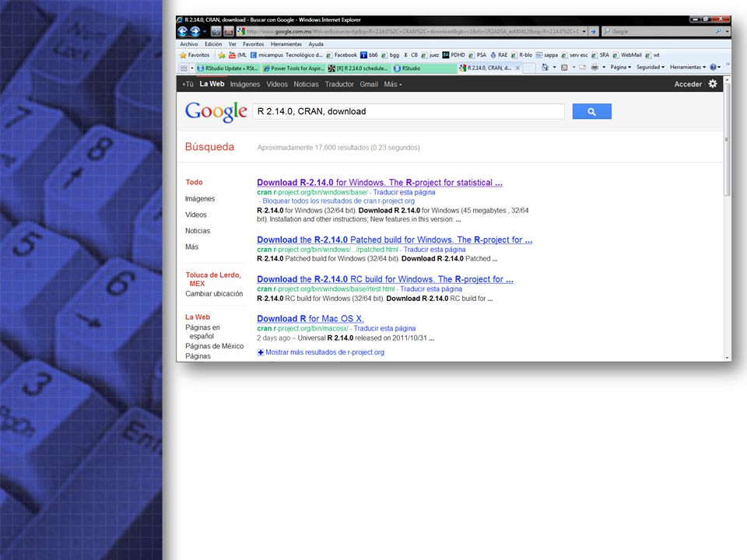The image size is (747, 560).
Task: Open the Seguridad dropdown menu
Action: click(x=651, y=67)
